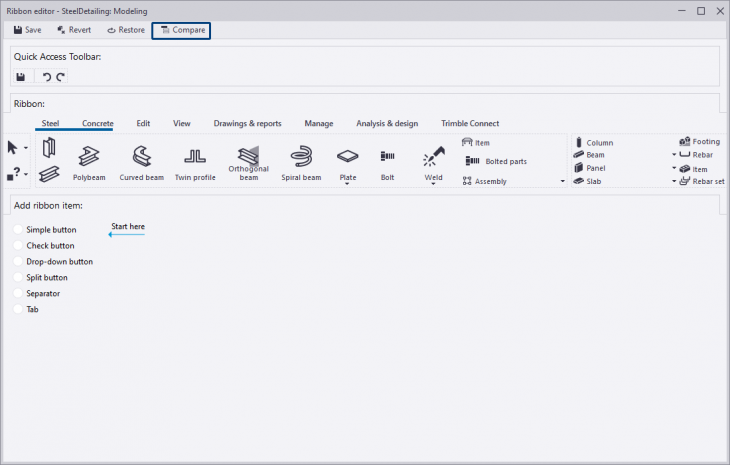Click the steel column icon
Screen dimensions: 730x465
(49, 148)
